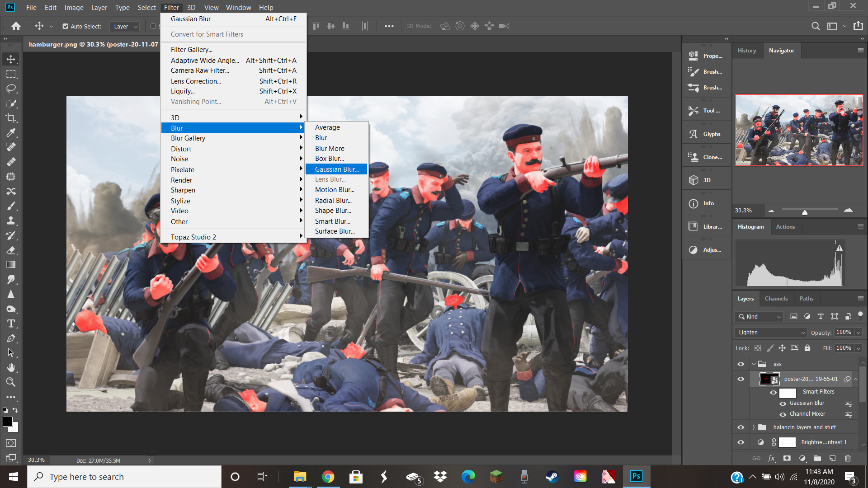
Task: Open the Glyphs panel icon
Action: 693,134
